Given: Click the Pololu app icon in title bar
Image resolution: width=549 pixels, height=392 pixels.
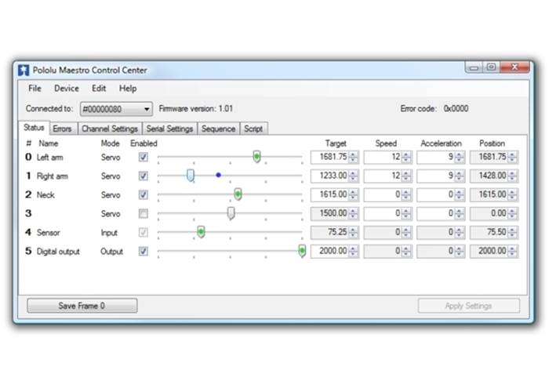Looking at the screenshot, I should [x=24, y=70].
